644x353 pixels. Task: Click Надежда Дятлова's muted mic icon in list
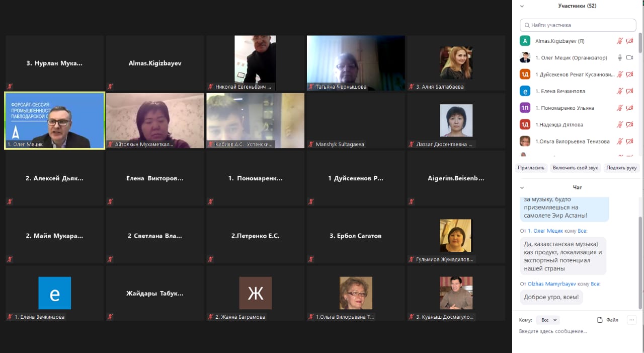point(620,124)
